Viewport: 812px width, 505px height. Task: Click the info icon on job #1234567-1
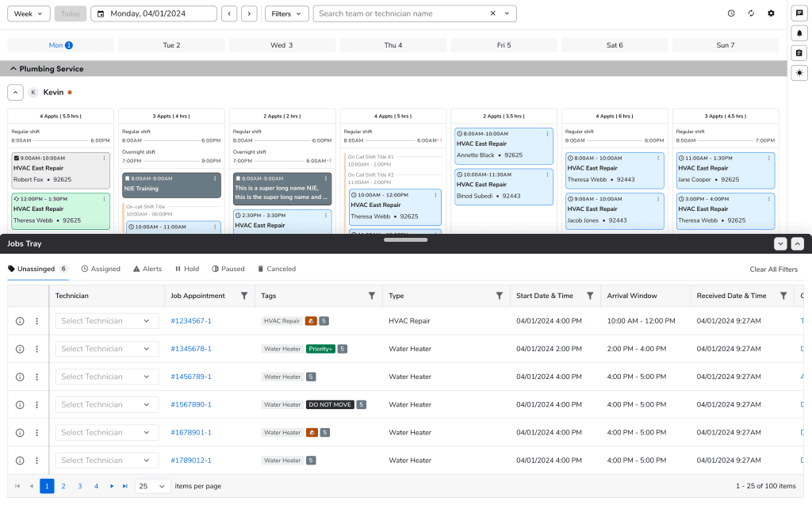click(x=20, y=320)
